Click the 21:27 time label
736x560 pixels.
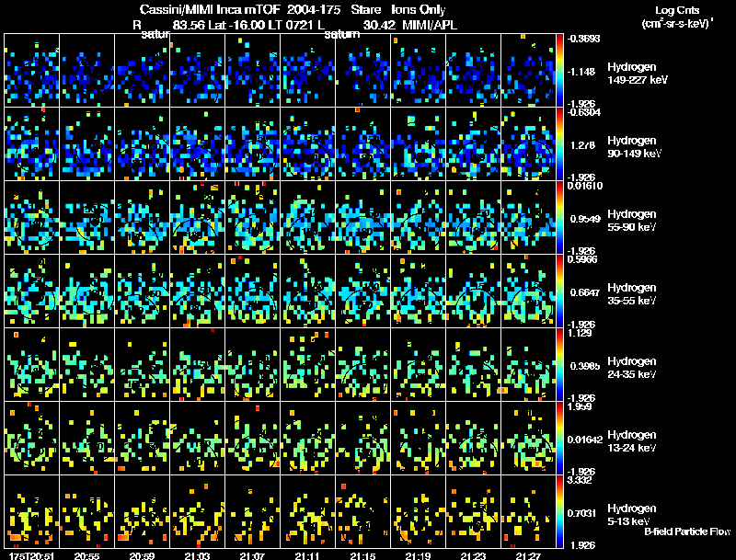pos(528,555)
